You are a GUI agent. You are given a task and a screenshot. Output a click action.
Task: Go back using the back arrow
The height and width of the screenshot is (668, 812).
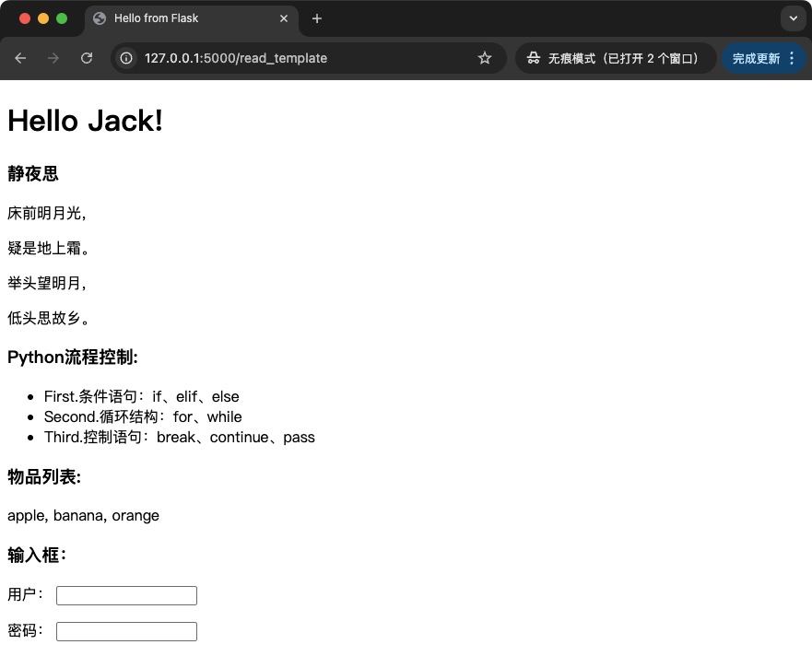point(21,58)
